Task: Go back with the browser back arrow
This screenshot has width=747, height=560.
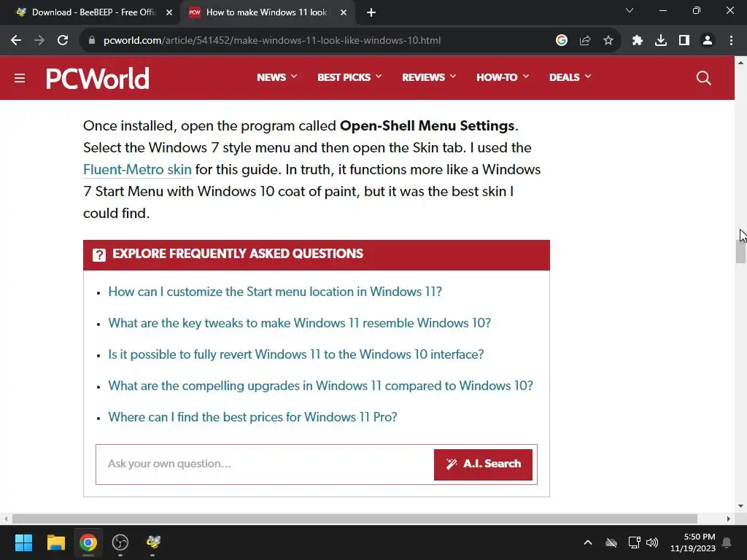Action: [16, 41]
